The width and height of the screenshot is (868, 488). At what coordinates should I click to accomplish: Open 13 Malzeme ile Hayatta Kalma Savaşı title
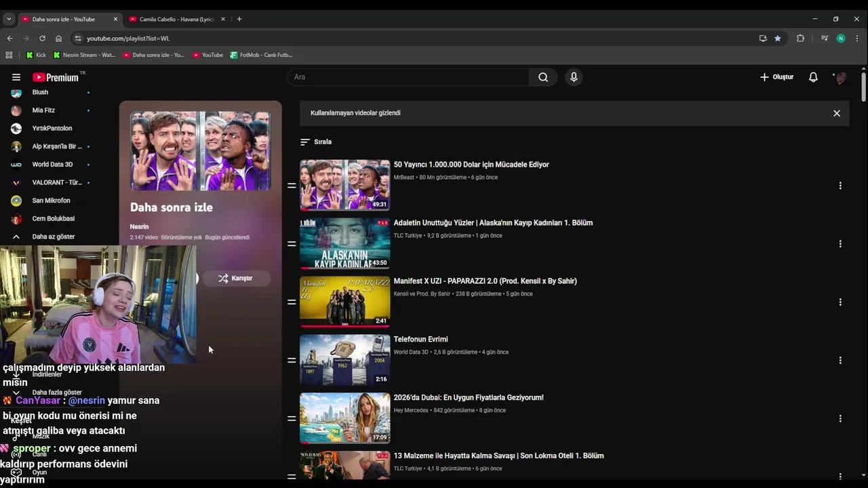click(x=498, y=456)
